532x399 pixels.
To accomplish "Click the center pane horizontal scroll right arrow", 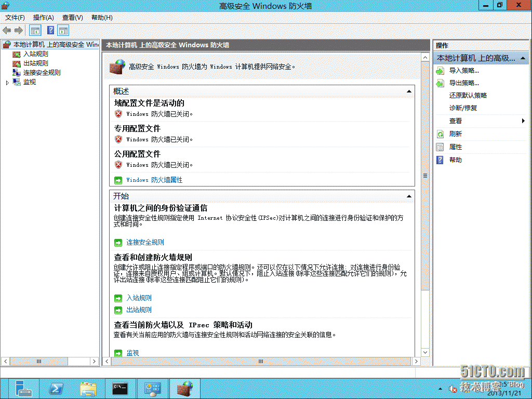I will pos(416,362).
